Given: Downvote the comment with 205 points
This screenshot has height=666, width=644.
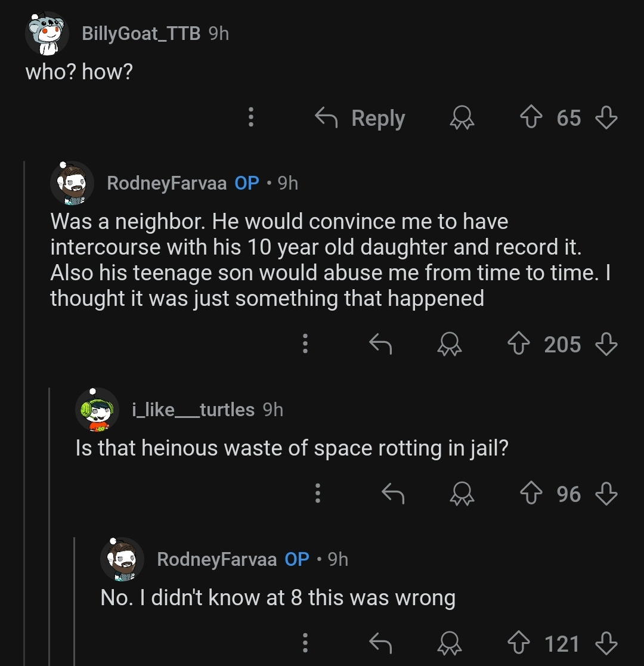Looking at the screenshot, I should (607, 344).
